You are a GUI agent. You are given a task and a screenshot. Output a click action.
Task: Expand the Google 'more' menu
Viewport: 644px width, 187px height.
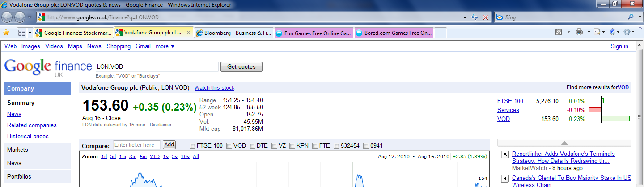(x=165, y=46)
